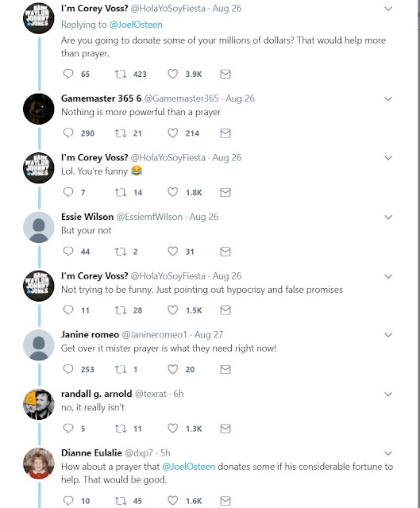Expand options for Dianne Eulalie's tweet
The image size is (420, 508).
[388, 453]
